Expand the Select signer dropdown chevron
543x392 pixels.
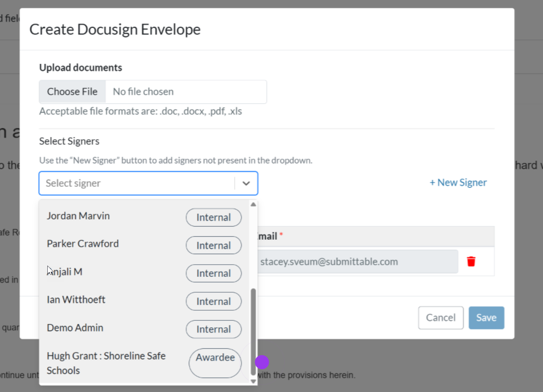[x=246, y=183]
